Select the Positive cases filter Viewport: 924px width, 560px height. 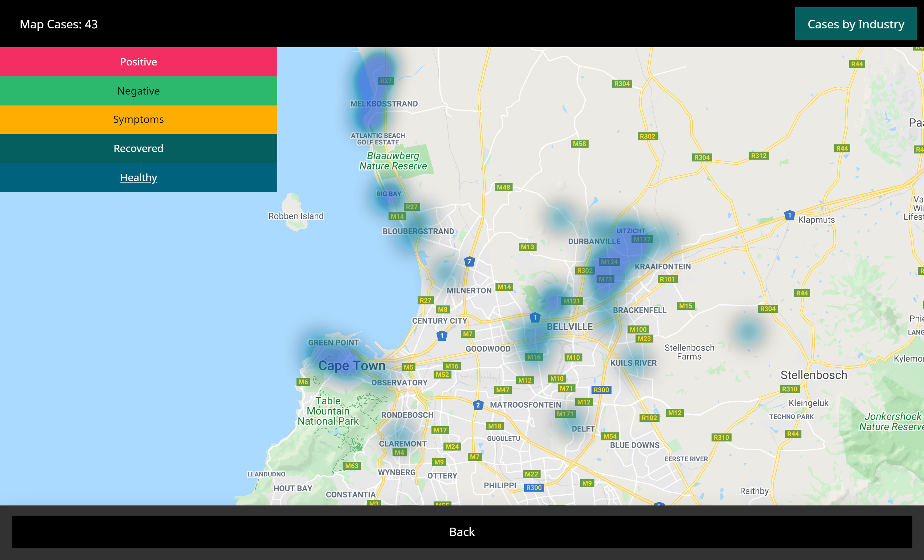138,62
